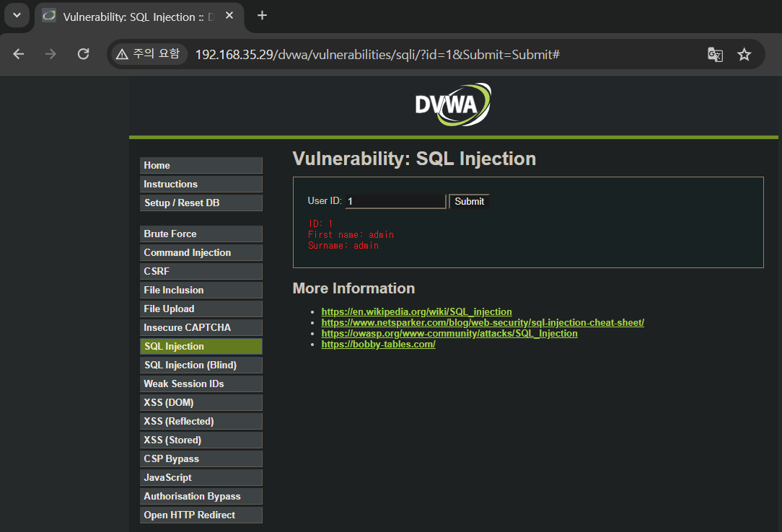Click the 'More Information' heading
The width and height of the screenshot is (782, 532).
353,288
